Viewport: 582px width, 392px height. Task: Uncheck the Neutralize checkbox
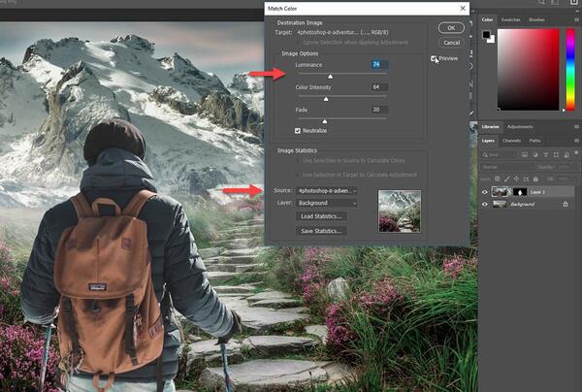pos(298,131)
